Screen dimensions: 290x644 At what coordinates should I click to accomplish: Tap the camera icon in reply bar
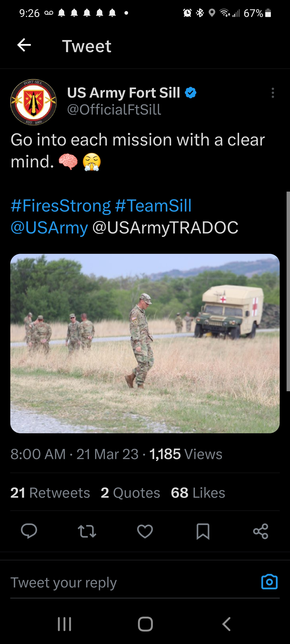[269, 582]
